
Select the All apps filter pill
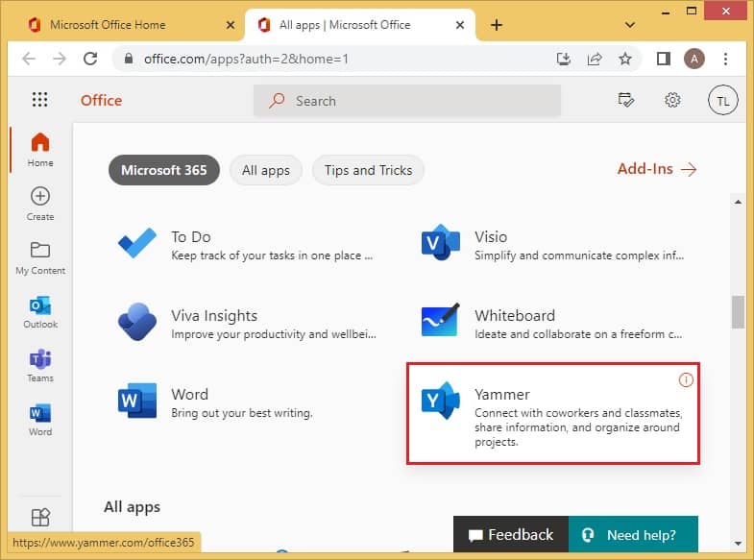[x=266, y=170]
